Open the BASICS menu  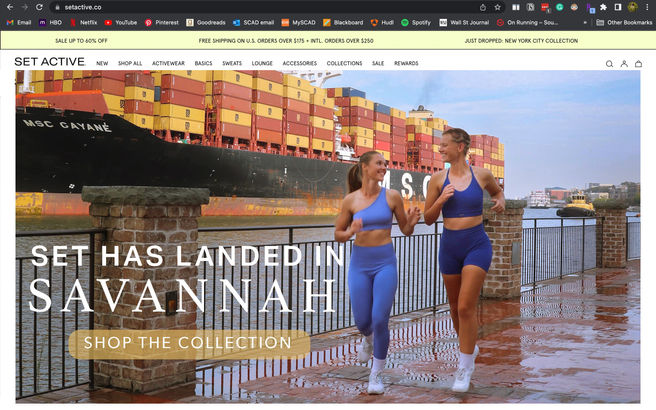pos(203,63)
